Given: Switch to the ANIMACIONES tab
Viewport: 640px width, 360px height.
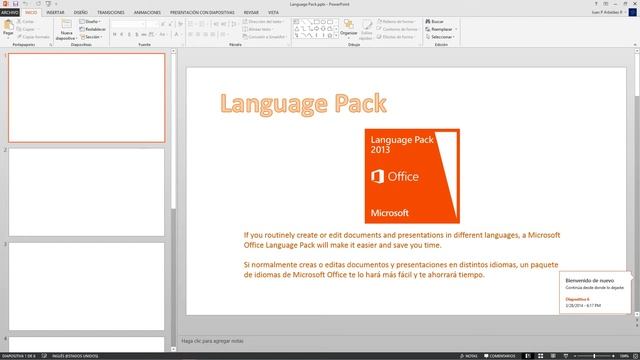Looking at the screenshot, I should pos(147,13).
